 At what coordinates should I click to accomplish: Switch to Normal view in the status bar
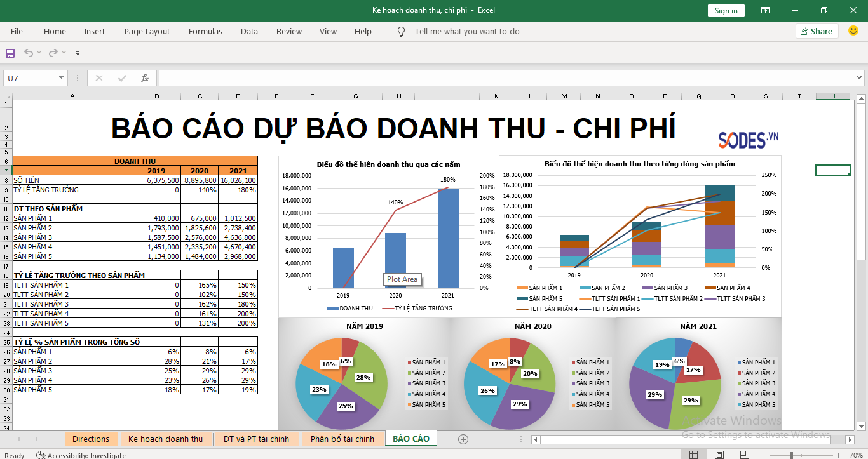tap(693, 455)
